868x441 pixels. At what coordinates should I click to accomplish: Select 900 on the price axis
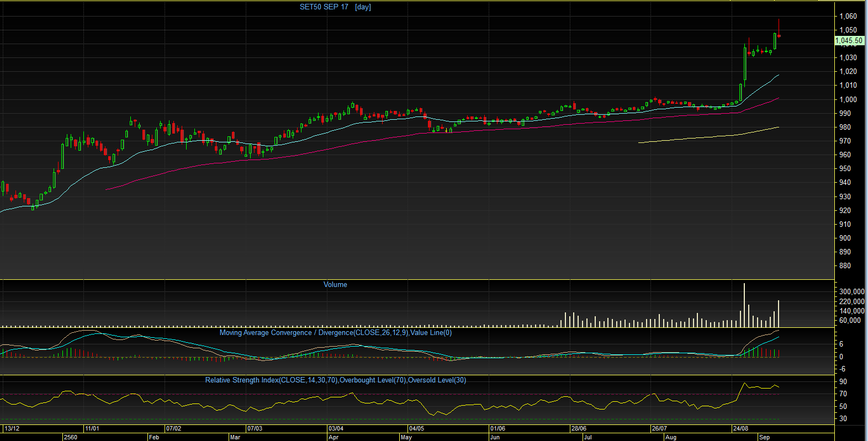coord(845,238)
